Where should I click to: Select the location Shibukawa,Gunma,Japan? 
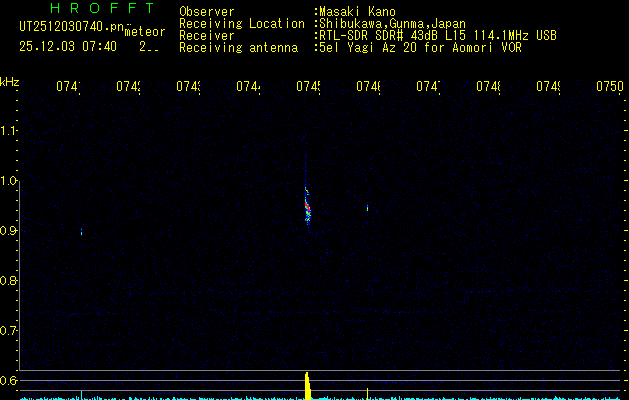pos(392,23)
